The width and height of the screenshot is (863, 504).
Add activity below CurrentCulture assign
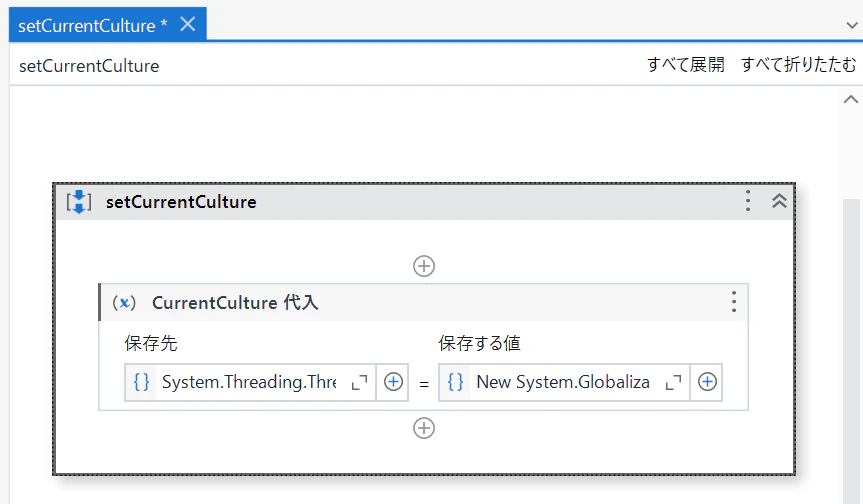pyautogui.click(x=424, y=428)
